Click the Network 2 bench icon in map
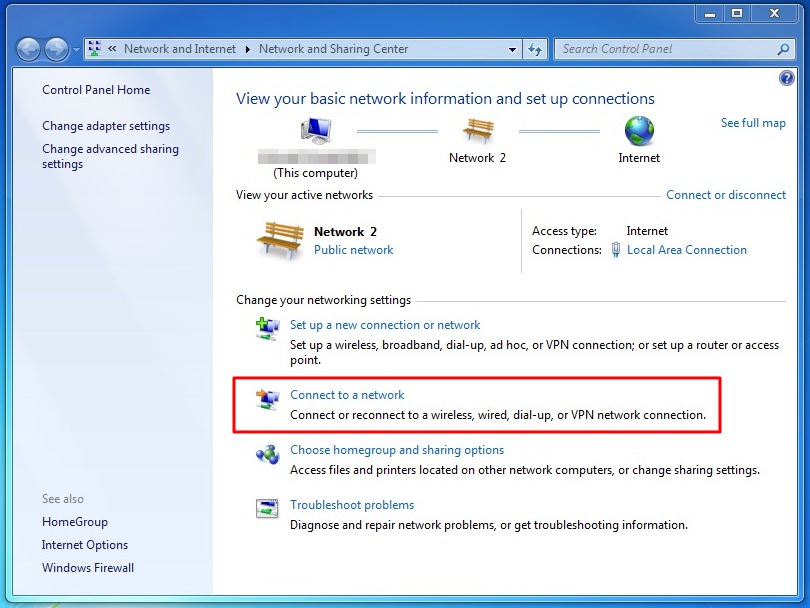 (x=477, y=131)
